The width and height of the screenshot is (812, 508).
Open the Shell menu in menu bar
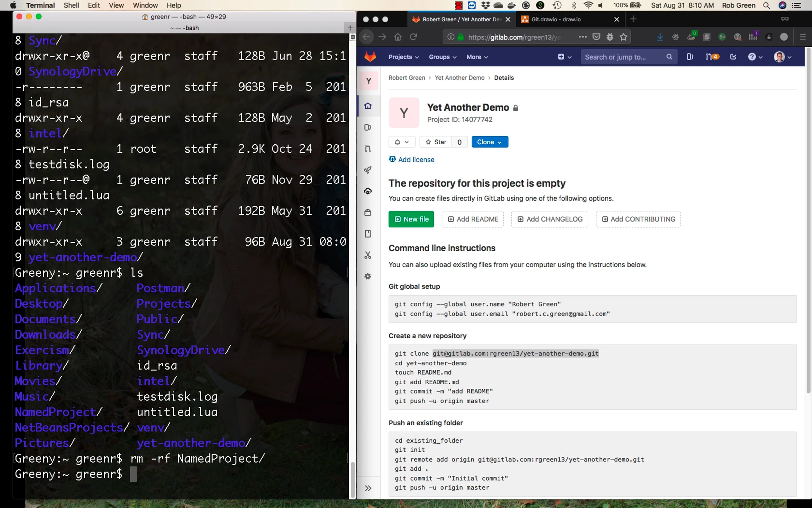[71, 5]
